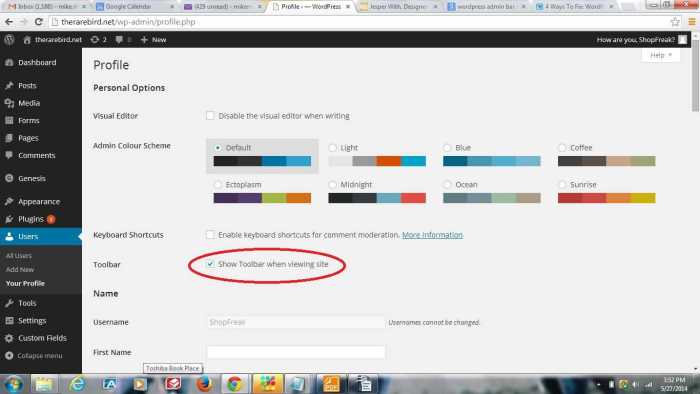Bookmark page with star icon
This screenshot has width=700, height=394.
675,21
